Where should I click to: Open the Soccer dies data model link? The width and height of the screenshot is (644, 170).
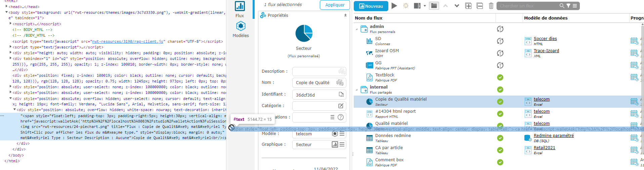click(545, 39)
